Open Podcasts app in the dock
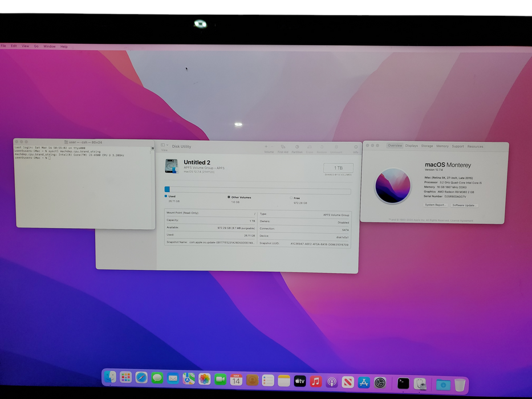 332,382
